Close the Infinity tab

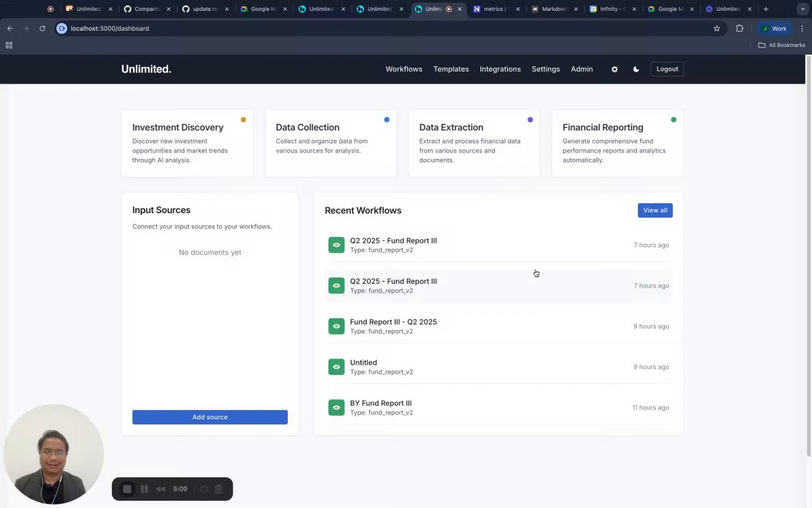[634, 9]
